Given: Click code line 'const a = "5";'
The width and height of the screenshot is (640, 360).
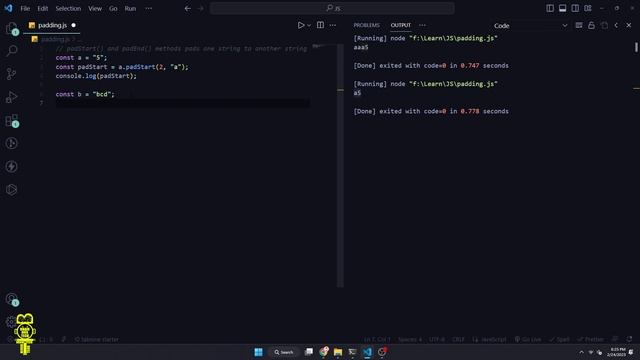Looking at the screenshot, I should click(81, 58).
